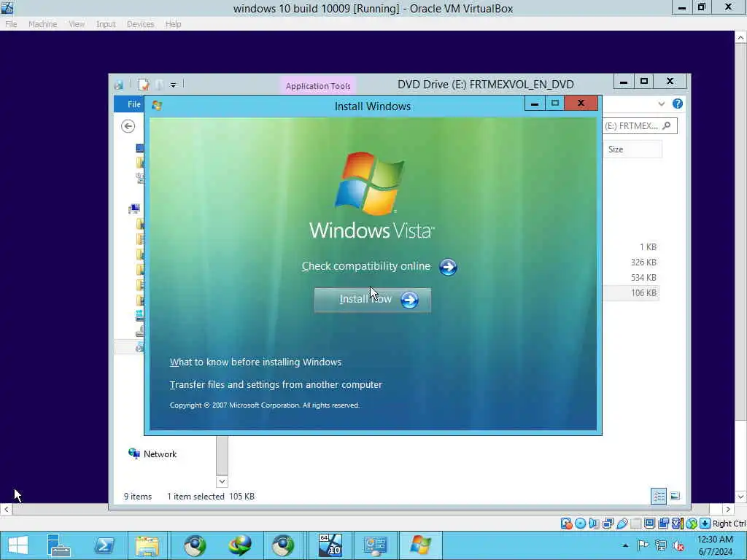Open VirtualBox Devices menu
747x560 pixels.
140,24
